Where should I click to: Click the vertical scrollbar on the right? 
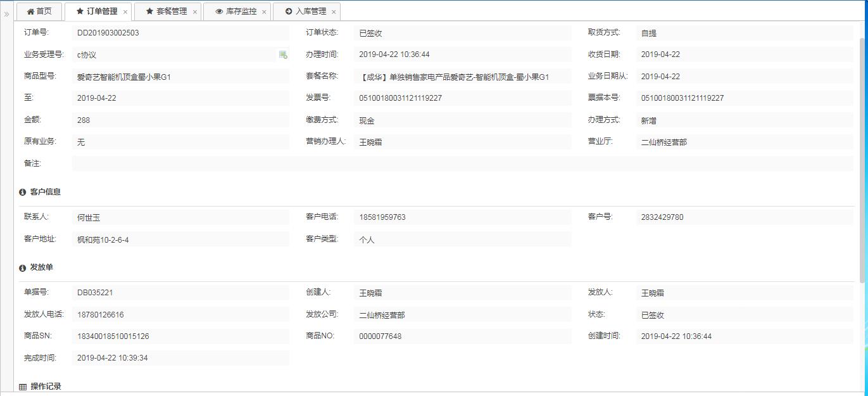(x=862, y=158)
